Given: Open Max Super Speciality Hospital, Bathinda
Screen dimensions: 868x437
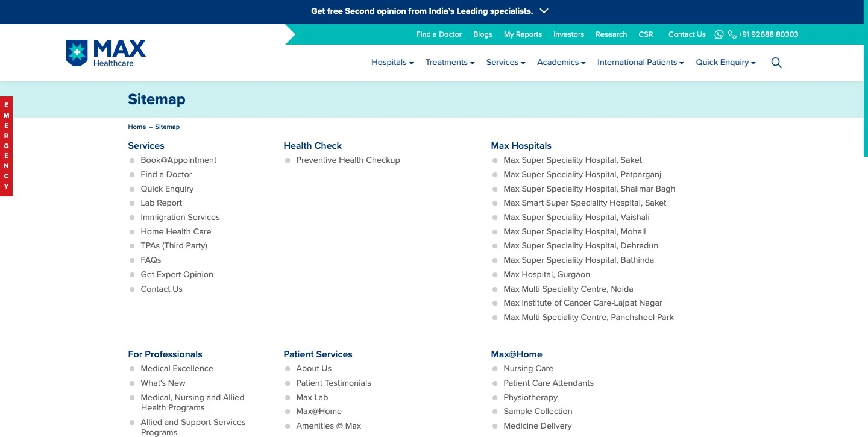Looking at the screenshot, I should pos(579,260).
